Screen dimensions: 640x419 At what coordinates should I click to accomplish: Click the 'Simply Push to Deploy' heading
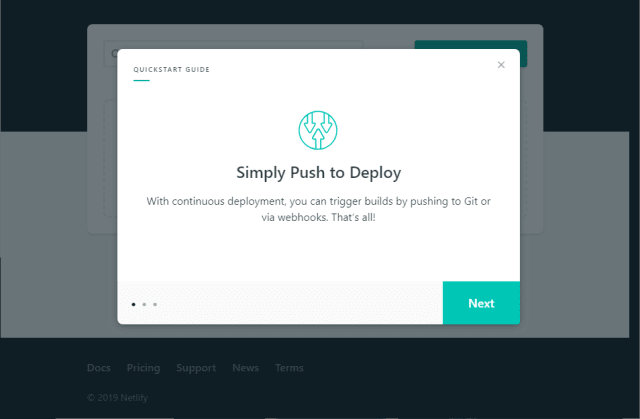click(x=319, y=173)
